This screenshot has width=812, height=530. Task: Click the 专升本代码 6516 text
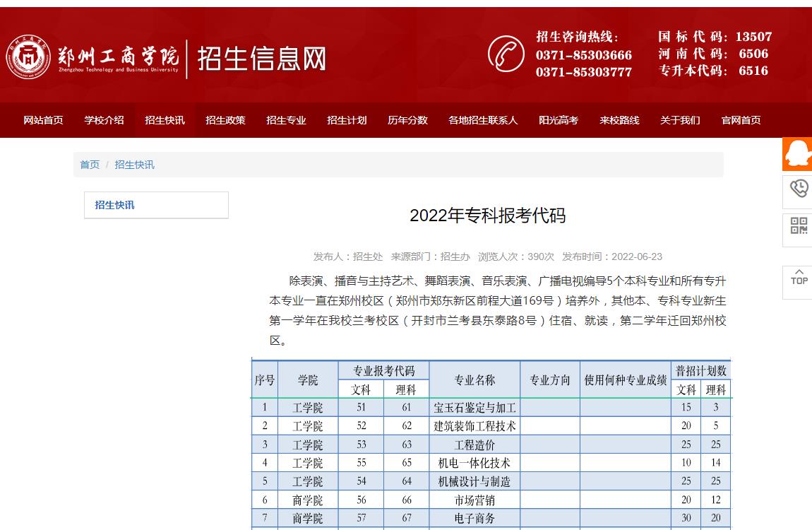[713, 71]
